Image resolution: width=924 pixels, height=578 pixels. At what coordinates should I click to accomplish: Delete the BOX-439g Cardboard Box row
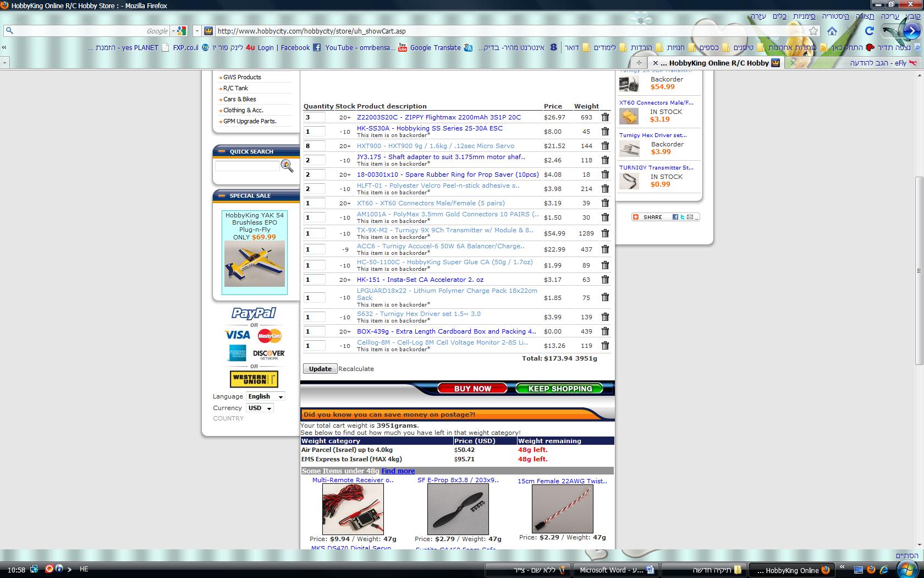pos(605,331)
